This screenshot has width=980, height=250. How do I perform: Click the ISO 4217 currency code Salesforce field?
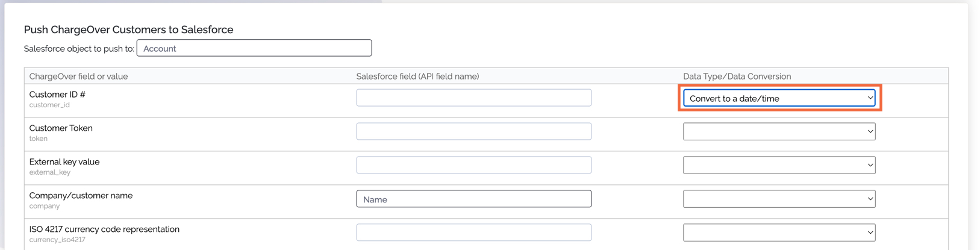[x=473, y=233]
